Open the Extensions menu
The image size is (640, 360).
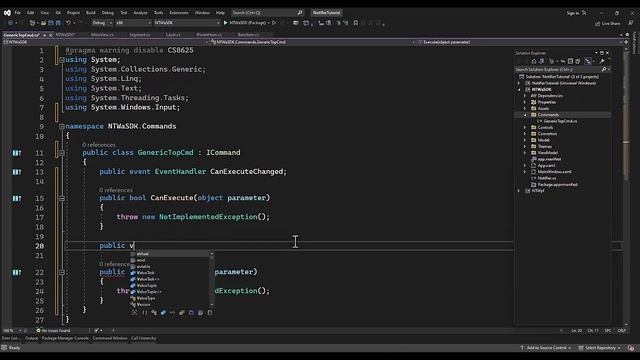179,13
